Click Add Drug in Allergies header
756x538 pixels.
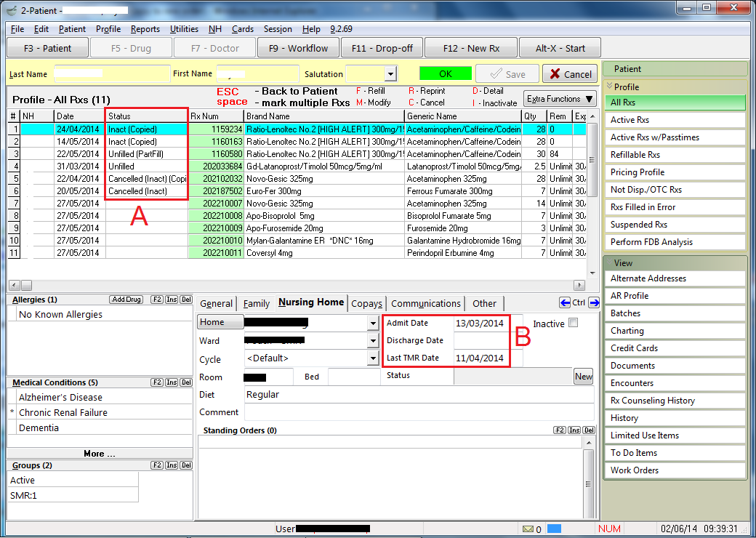tap(126, 300)
